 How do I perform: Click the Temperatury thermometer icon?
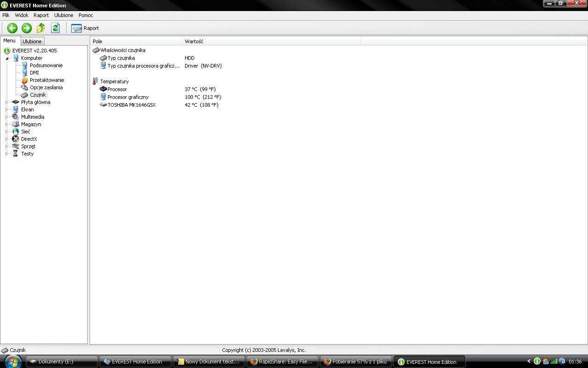(x=96, y=81)
